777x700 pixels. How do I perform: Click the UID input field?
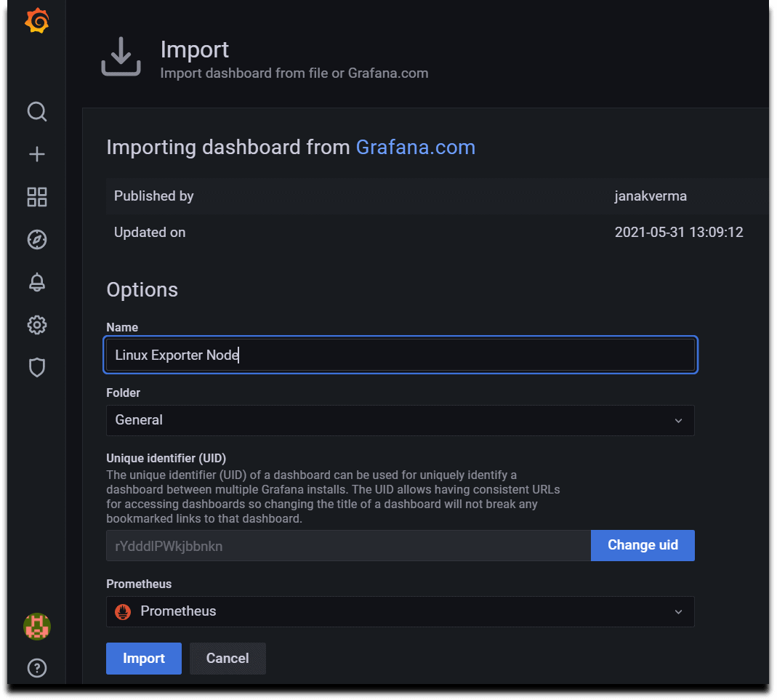pyautogui.click(x=347, y=545)
